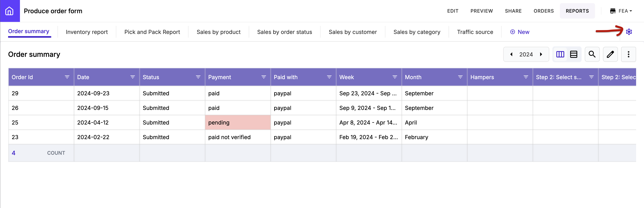Image resolution: width=644 pixels, height=208 pixels.
Task: Open the three-dot more options menu
Action: tap(628, 54)
